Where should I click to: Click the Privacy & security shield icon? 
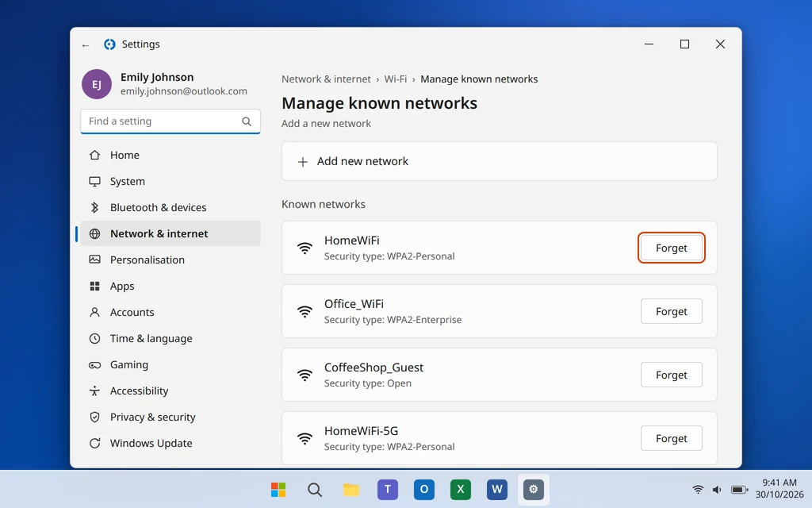tap(95, 418)
